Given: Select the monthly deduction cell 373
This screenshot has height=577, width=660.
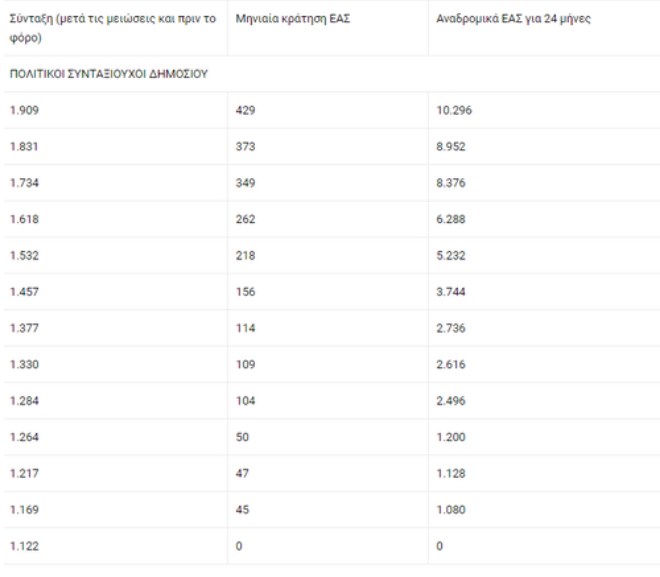Looking at the screenshot, I should [x=246, y=146].
